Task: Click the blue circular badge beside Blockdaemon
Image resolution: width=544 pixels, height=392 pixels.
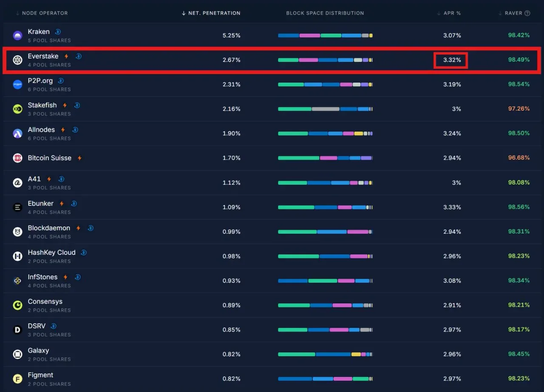Action: coord(91,228)
